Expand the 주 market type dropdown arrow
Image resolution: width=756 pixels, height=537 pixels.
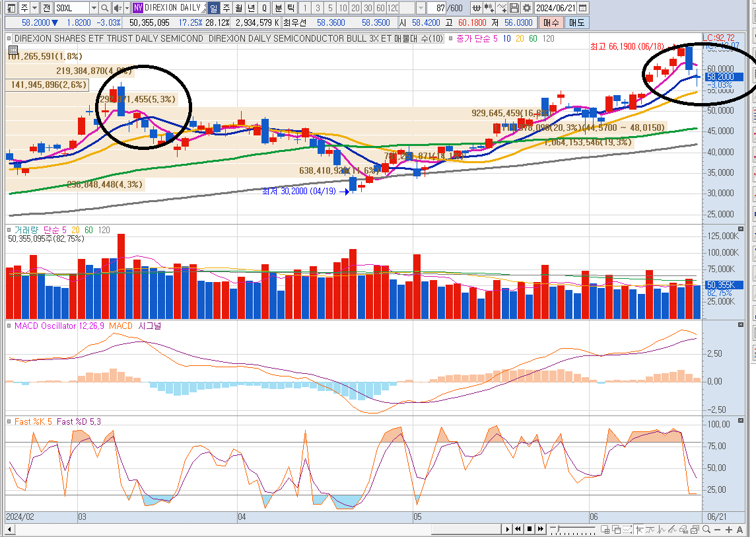[34, 8]
